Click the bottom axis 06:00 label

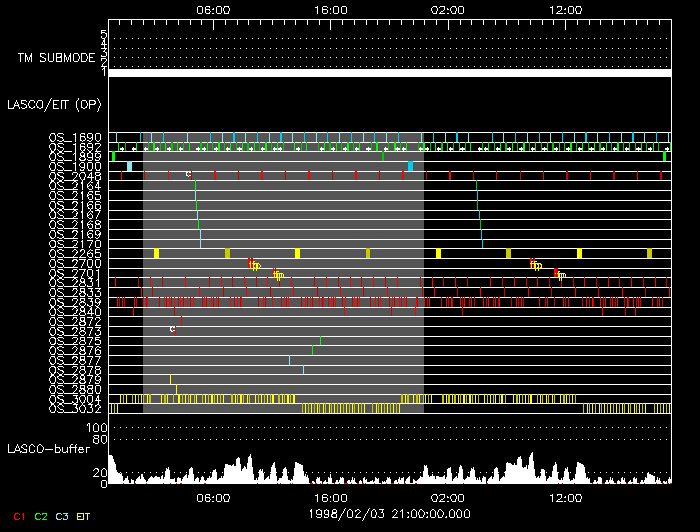coord(213,498)
